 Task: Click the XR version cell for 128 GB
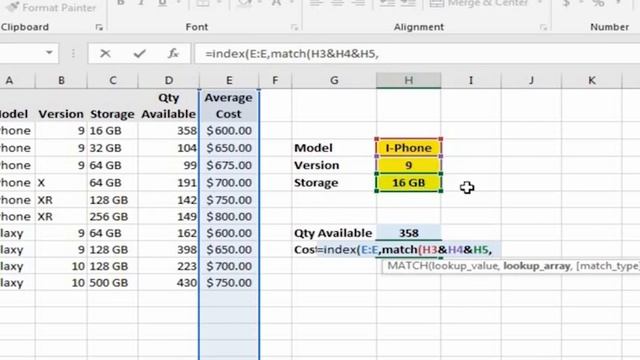click(61, 200)
